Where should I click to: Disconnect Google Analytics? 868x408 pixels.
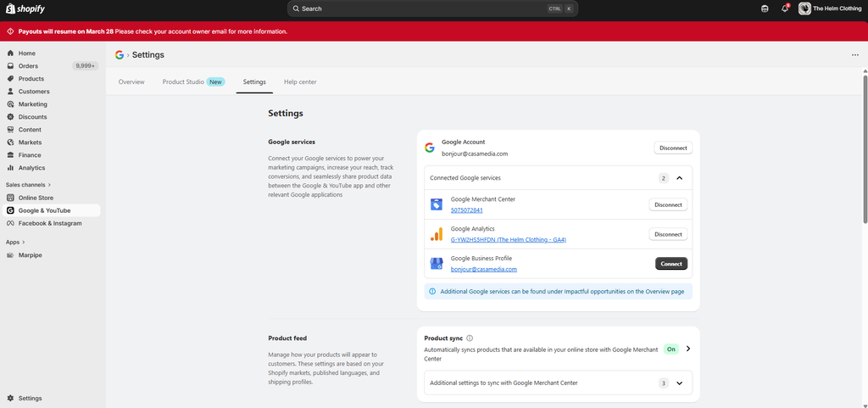point(668,234)
